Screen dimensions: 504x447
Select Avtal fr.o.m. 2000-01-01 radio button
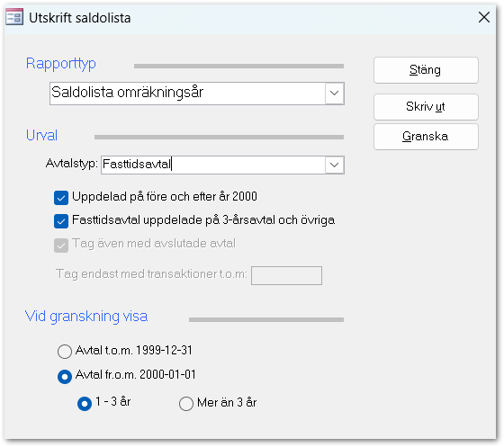(x=65, y=376)
